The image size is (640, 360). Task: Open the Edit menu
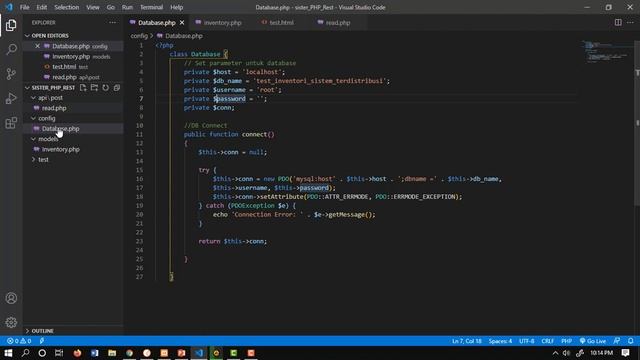click(42, 7)
